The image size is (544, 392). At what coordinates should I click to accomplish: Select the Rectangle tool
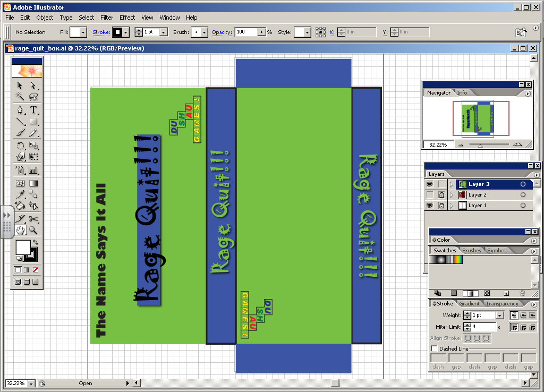pyautogui.click(x=33, y=122)
